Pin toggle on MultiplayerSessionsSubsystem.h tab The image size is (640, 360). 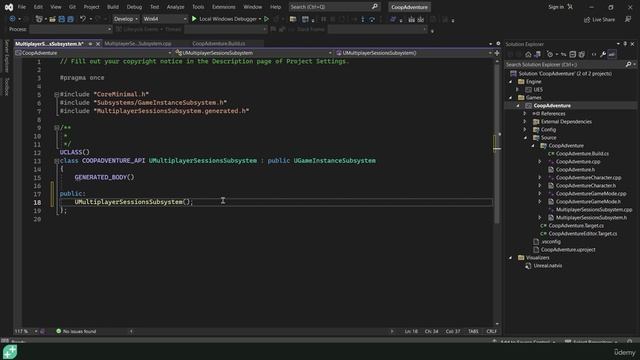90,44
